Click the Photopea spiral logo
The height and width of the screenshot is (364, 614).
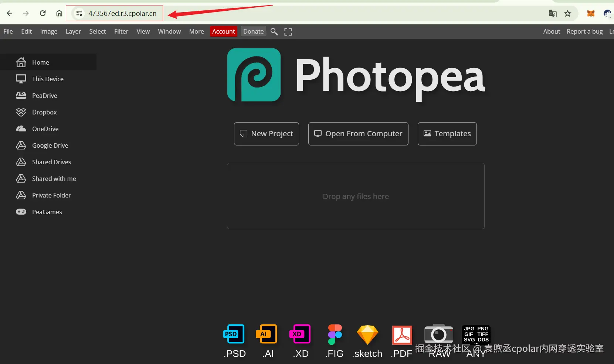point(254,75)
